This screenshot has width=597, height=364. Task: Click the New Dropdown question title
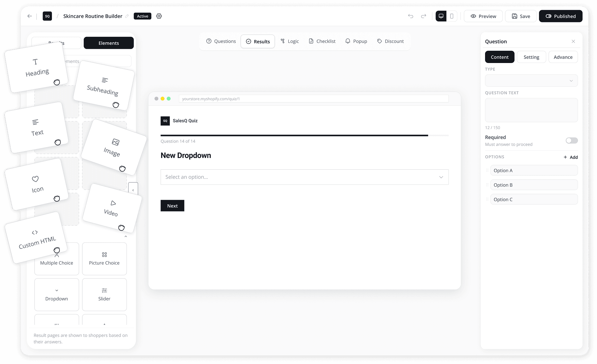(186, 155)
